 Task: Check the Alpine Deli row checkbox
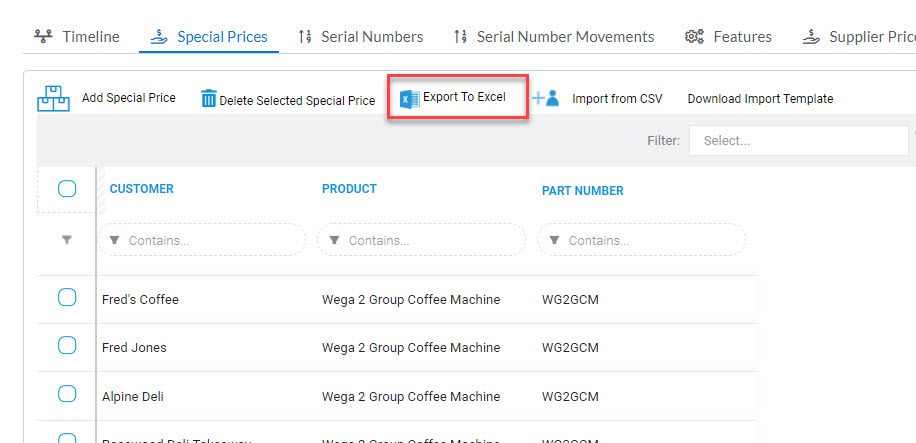pos(67,394)
